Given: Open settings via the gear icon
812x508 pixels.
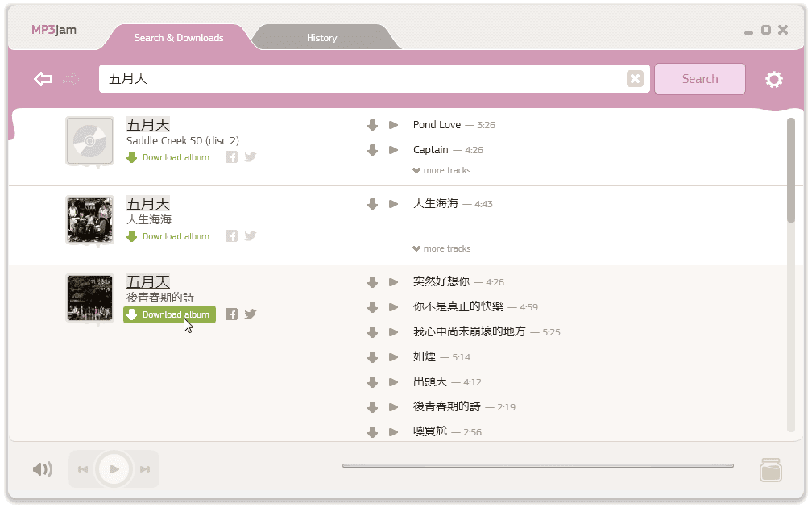Looking at the screenshot, I should click(x=773, y=79).
